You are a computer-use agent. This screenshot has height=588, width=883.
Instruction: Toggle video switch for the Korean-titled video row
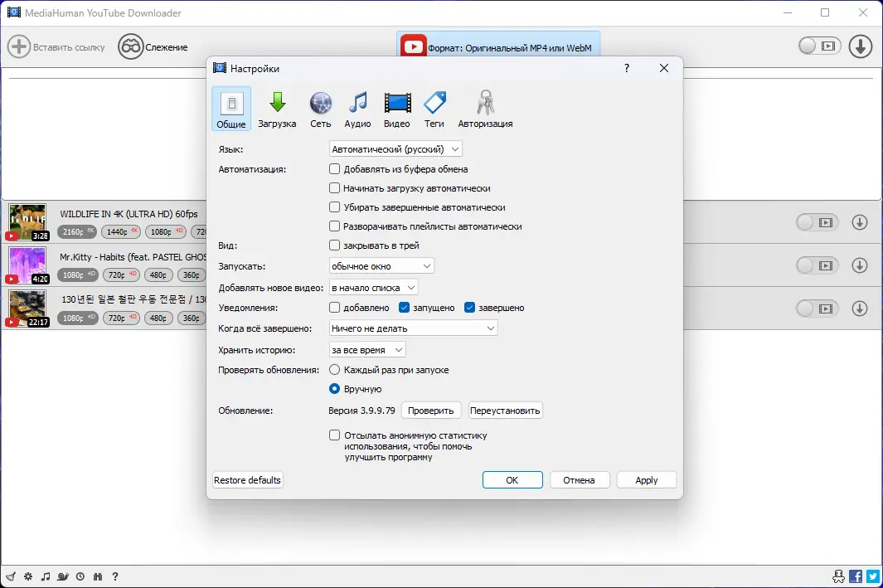[818, 309]
